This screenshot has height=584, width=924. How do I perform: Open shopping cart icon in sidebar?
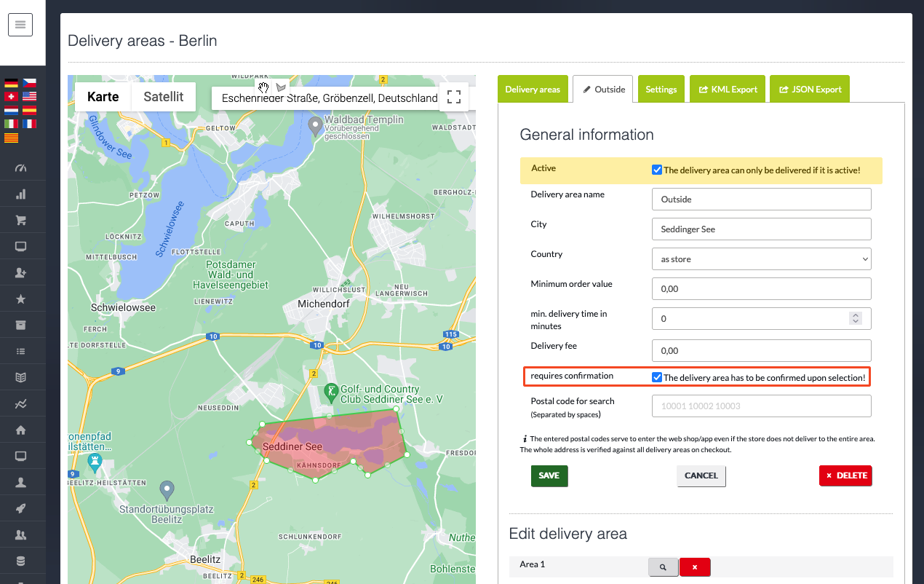(x=20, y=221)
